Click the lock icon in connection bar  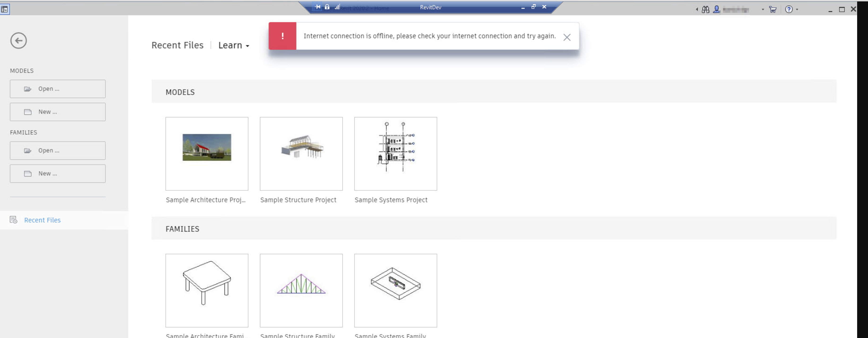(327, 7)
